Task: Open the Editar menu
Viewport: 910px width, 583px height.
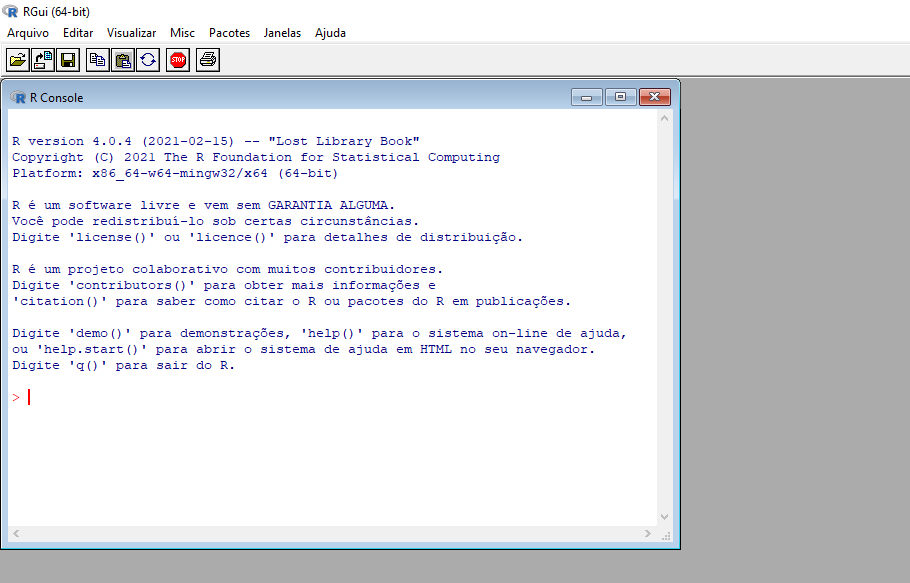Action: (x=78, y=33)
